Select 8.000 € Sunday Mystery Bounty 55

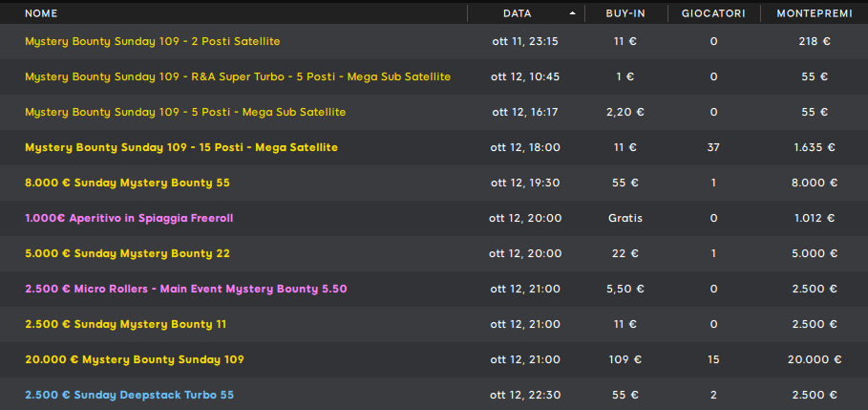127,183
